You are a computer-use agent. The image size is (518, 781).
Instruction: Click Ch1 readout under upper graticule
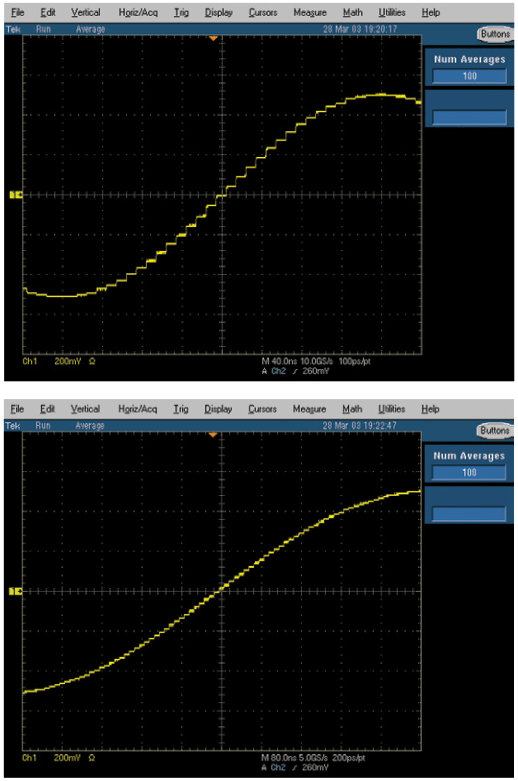pos(30,361)
